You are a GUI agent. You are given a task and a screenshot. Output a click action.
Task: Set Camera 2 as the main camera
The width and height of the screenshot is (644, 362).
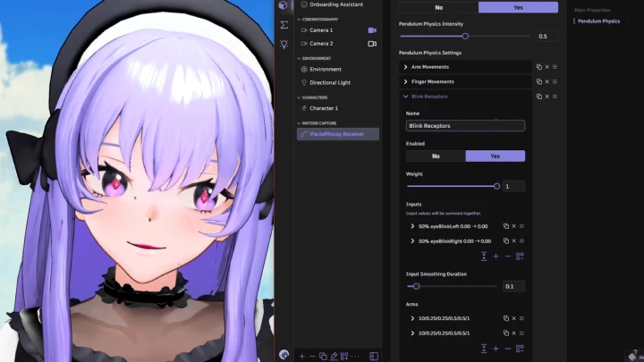[372, 44]
